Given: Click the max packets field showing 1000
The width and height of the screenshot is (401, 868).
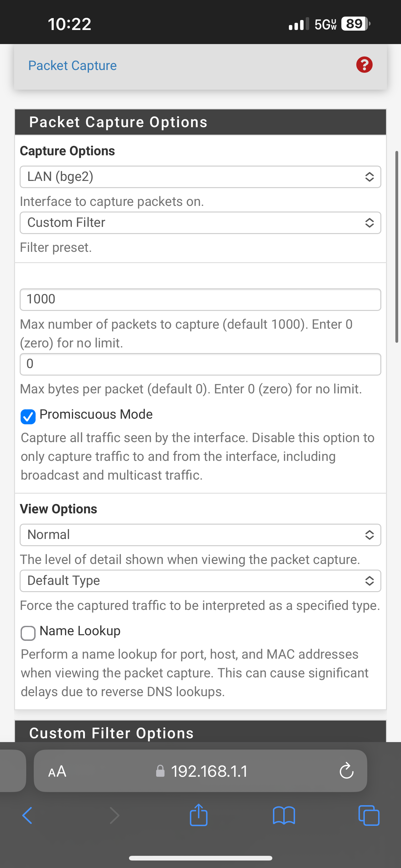Looking at the screenshot, I should (200, 300).
